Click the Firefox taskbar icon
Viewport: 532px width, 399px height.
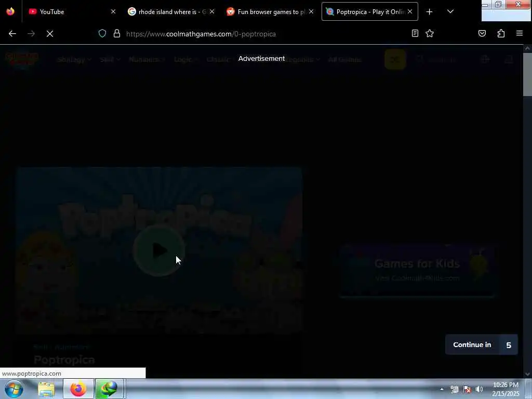pyautogui.click(x=78, y=389)
